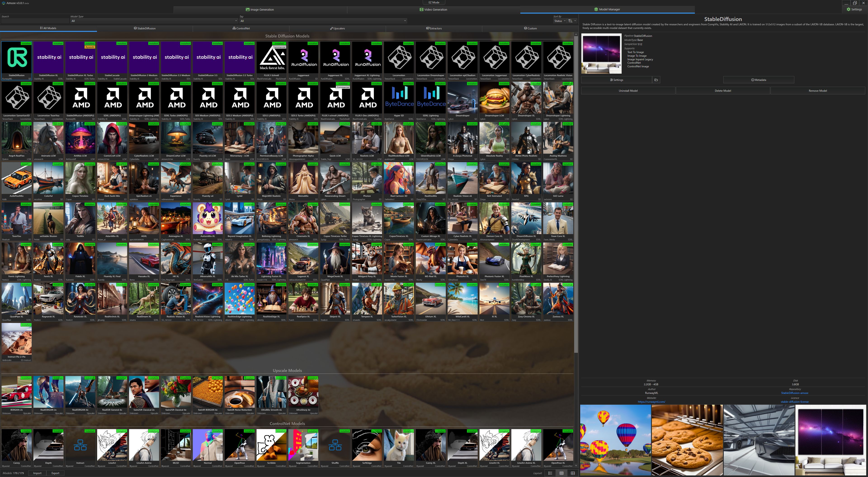Expand the Sort By Status dropdown

point(559,21)
